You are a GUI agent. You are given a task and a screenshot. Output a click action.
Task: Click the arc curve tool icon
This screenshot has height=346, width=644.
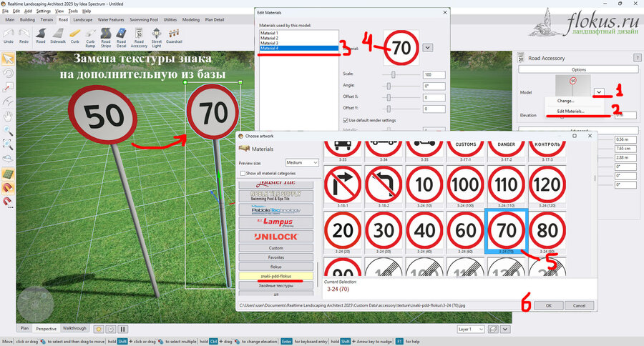pyautogui.click(x=8, y=102)
